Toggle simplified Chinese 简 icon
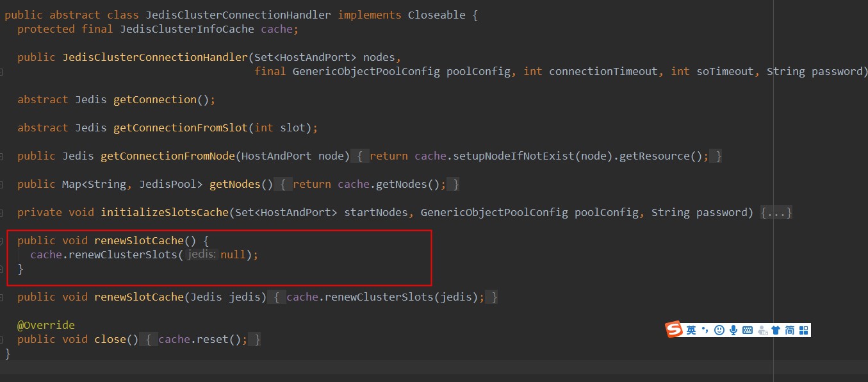 point(790,330)
